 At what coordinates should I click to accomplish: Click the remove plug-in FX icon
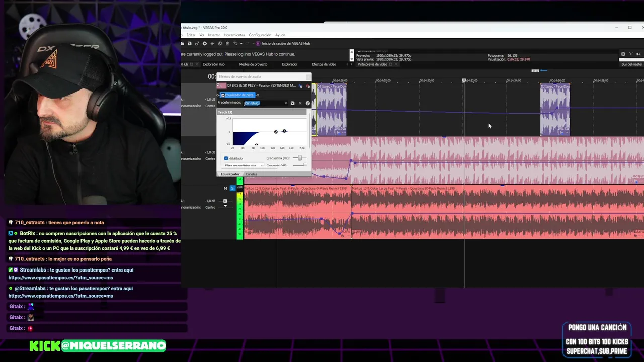coord(308,86)
